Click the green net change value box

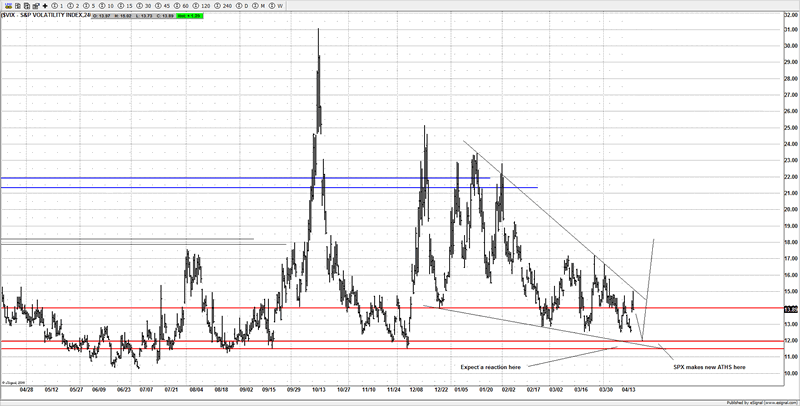pyautogui.click(x=189, y=16)
